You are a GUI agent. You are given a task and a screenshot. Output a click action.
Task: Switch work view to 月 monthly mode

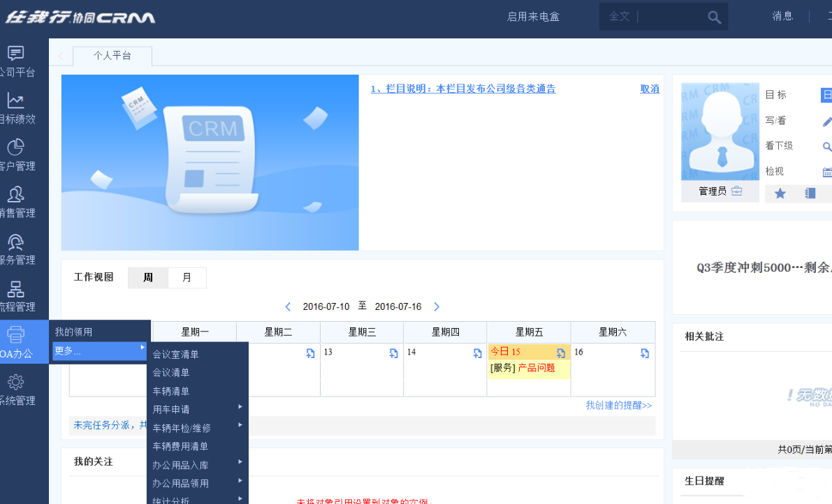[x=187, y=277]
